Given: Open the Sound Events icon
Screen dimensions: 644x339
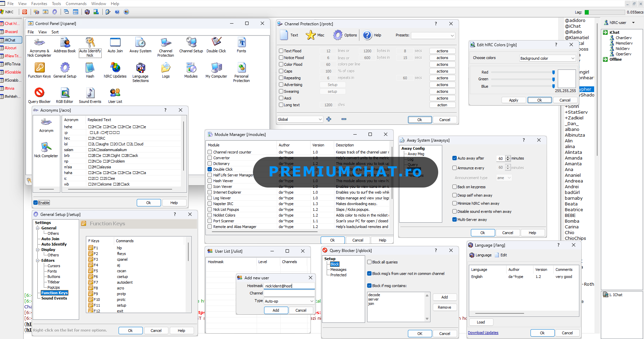Looking at the screenshot, I should (x=90, y=96).
